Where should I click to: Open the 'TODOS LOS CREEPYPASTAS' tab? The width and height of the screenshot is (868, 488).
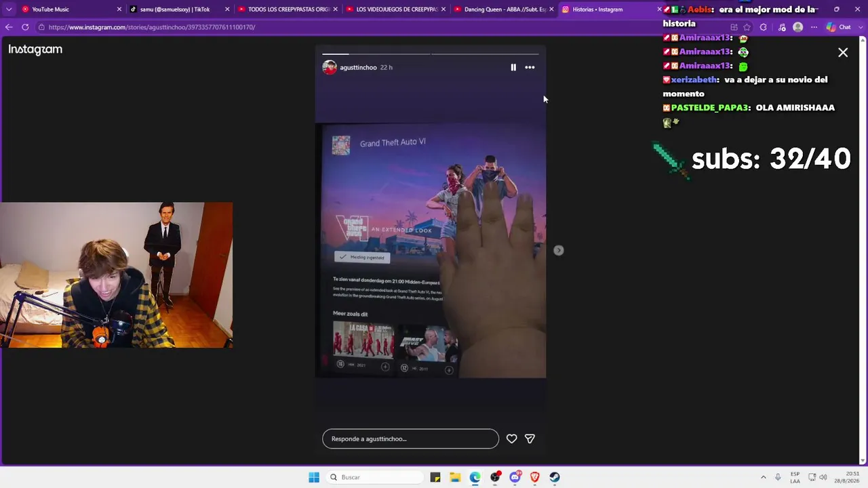click(x=288, y=9)
